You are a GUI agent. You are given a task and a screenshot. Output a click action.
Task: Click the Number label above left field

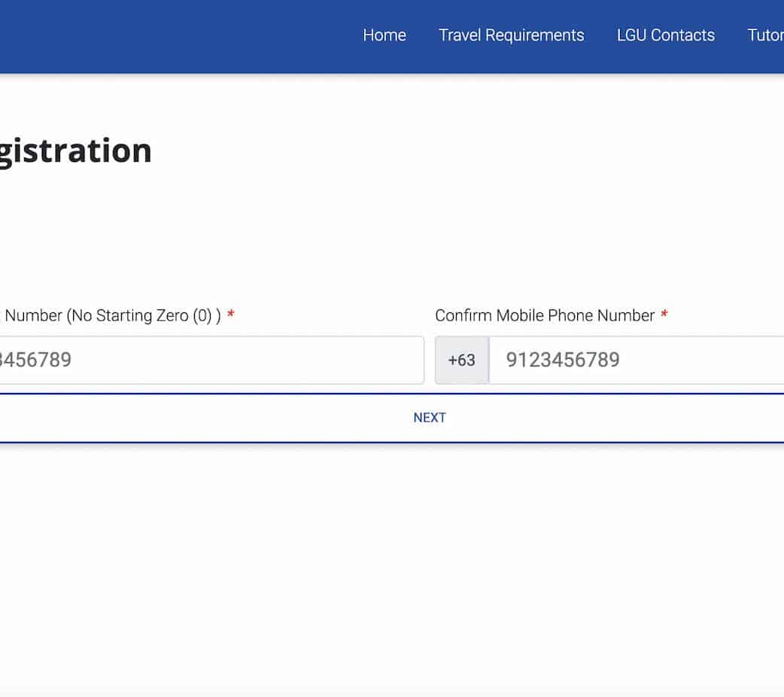33,315
